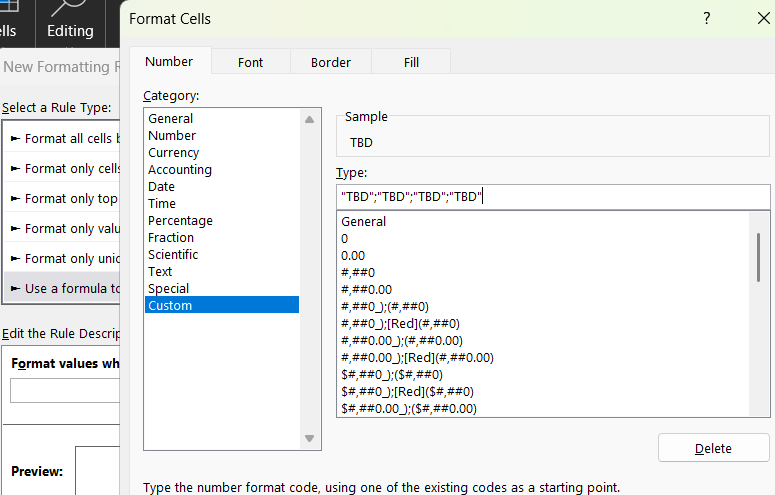
Task: Switch to the Font tab
Action: [251, 62]
